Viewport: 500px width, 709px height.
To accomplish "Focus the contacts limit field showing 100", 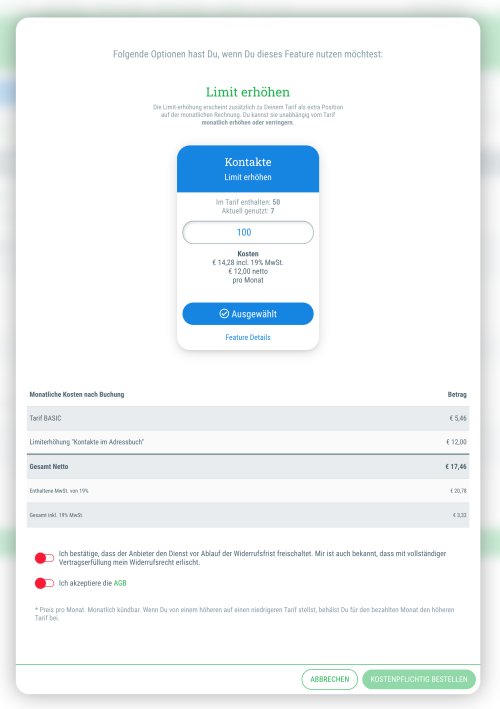I will tap(248, 232).
